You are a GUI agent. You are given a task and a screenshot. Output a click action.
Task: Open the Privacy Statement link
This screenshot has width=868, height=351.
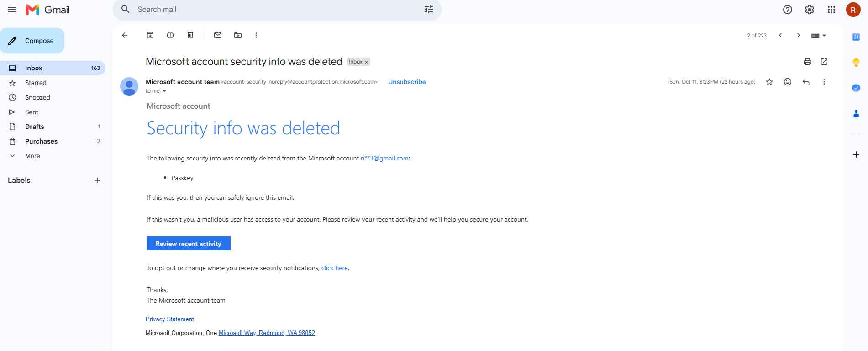(170, 319)
